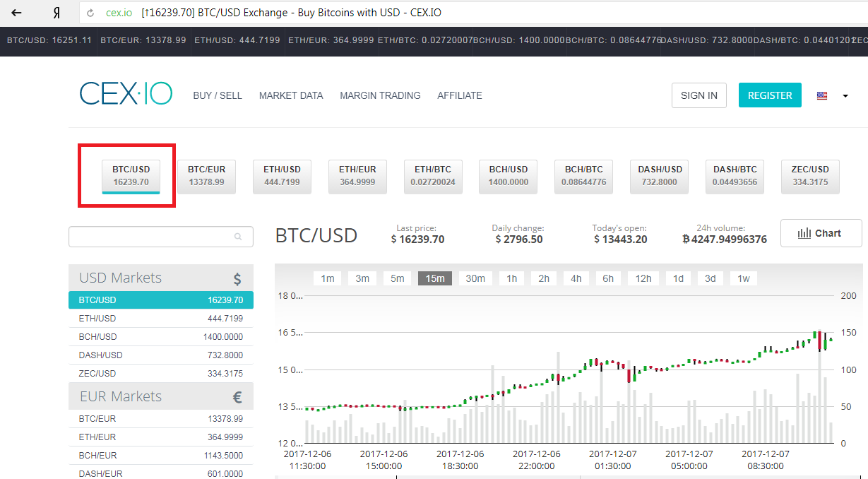
Task: Select the BTC/EUR pair tile
Action: click(206, 176)
